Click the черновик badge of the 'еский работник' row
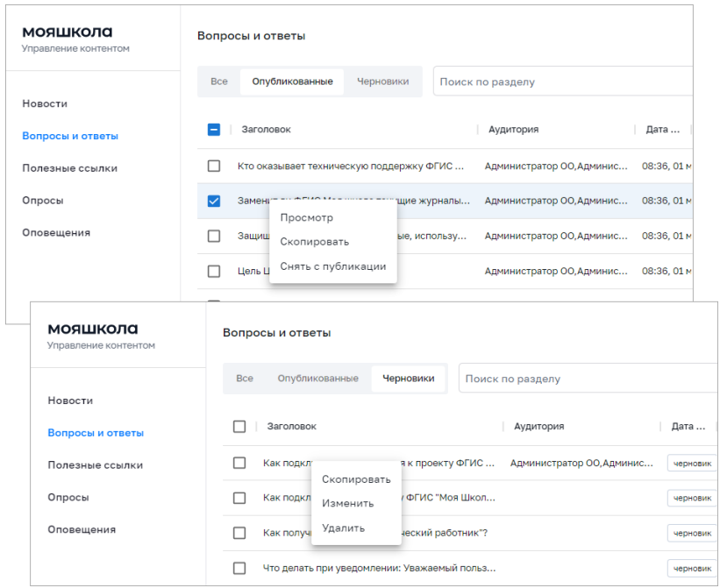Viewport: 720px width, 588px height. click(x=692, y=533)
